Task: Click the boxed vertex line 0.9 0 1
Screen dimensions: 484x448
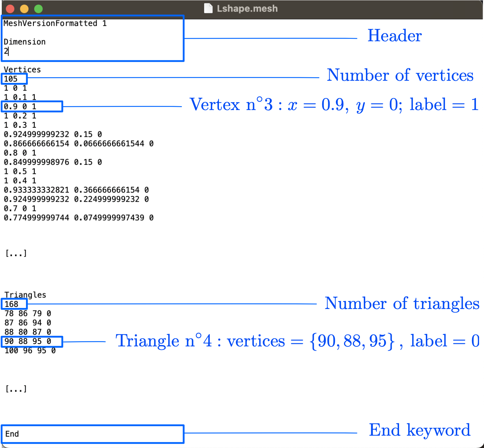Action: (x=20, y=107)
